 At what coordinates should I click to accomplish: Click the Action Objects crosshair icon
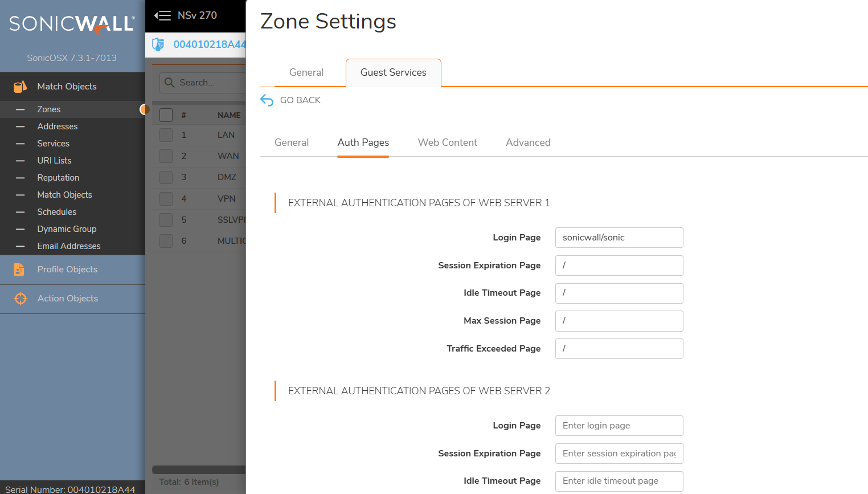click(20, 299)
